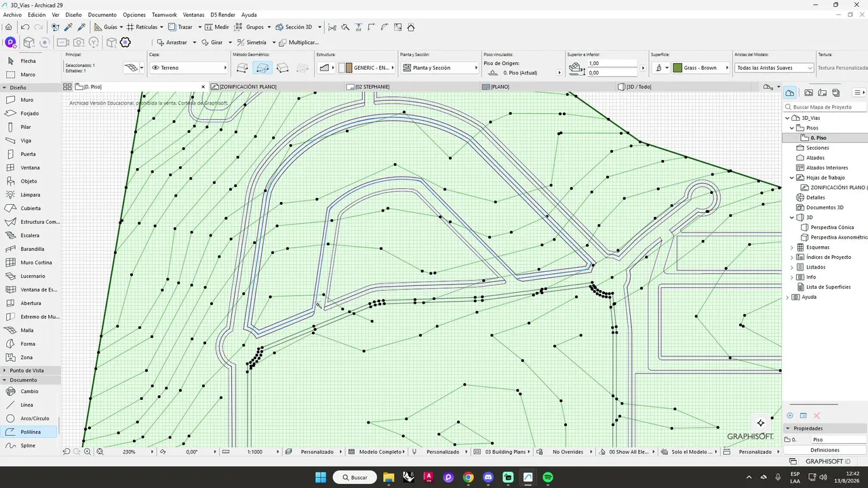Toggle the Retículas grid snap
The image size is (868, 488).
[x=141, y=27]
